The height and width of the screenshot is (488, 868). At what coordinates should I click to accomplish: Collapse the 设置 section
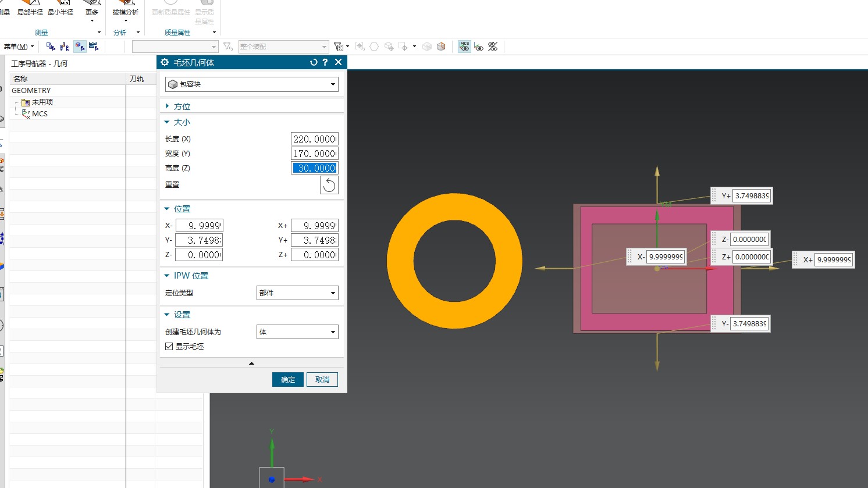coord(167,315)
